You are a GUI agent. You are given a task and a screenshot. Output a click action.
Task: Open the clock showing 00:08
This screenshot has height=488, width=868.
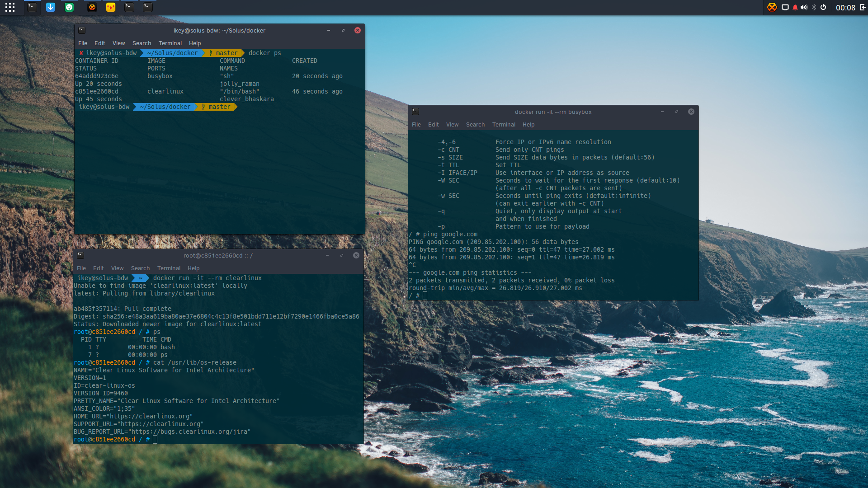[845, 8]
